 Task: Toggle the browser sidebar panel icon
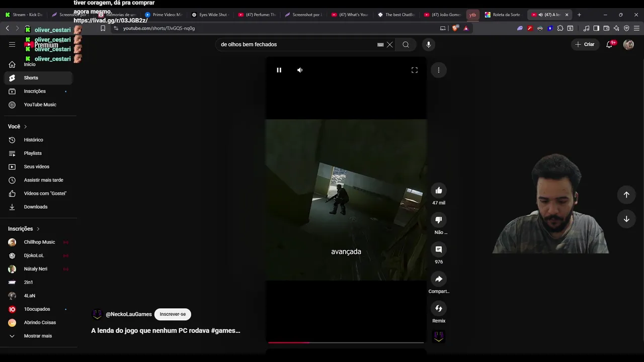click(596, 28)
